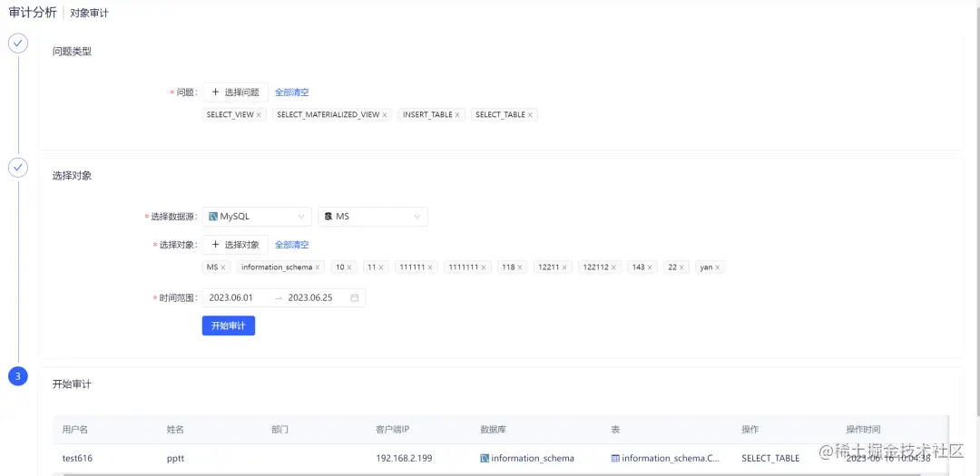Click 全部清空 link in question section
Screen dimensions: 980x476
coord(292,92)
